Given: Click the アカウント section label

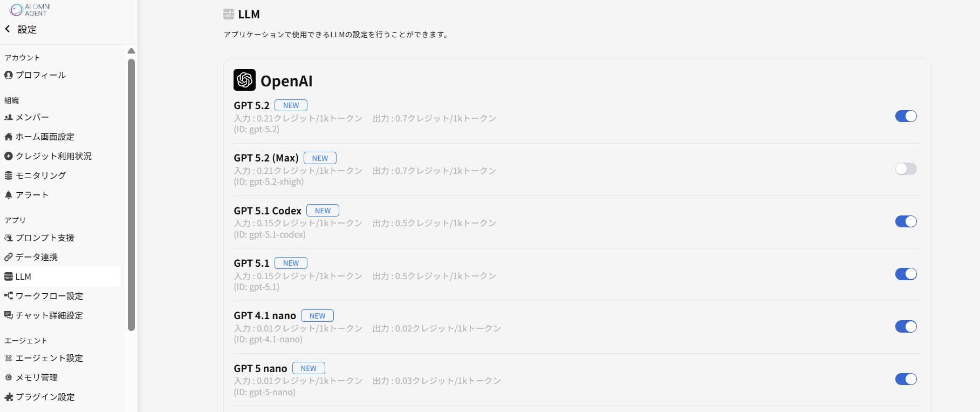Looking at the screenshot, I should pos(22,58).
